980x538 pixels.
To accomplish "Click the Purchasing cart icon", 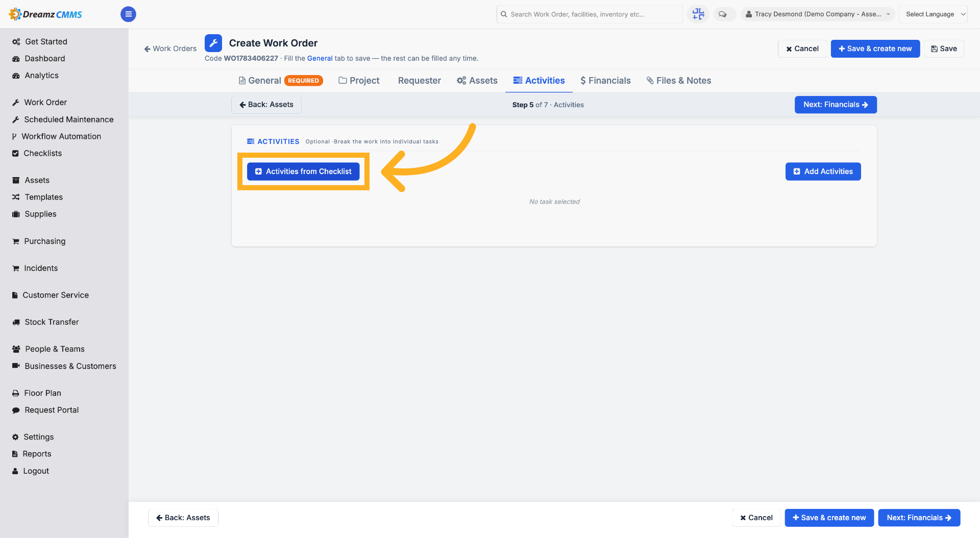I will (16, 241).
